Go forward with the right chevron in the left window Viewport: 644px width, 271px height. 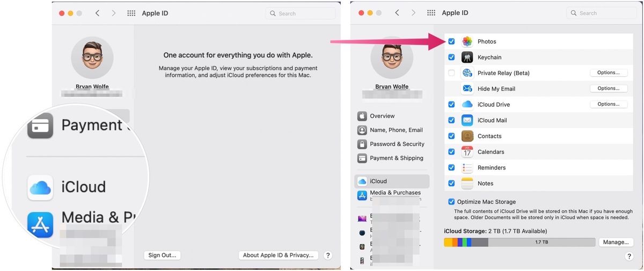[113, 13]
